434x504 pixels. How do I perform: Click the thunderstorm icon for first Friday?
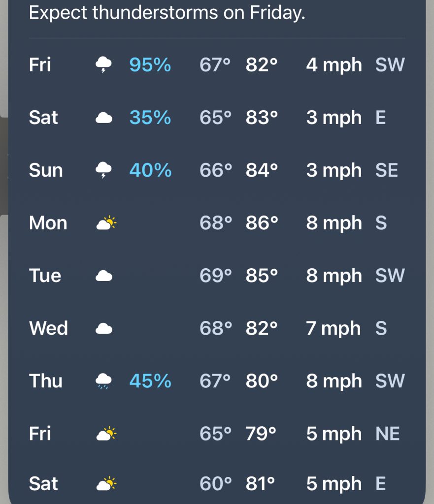(x=103, y=65)
